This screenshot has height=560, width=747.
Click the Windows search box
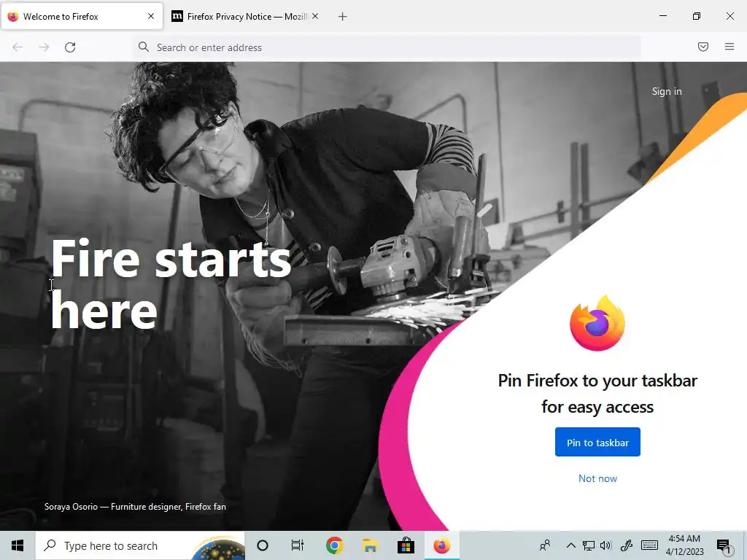pyautogui.click(x=140, y=545)
